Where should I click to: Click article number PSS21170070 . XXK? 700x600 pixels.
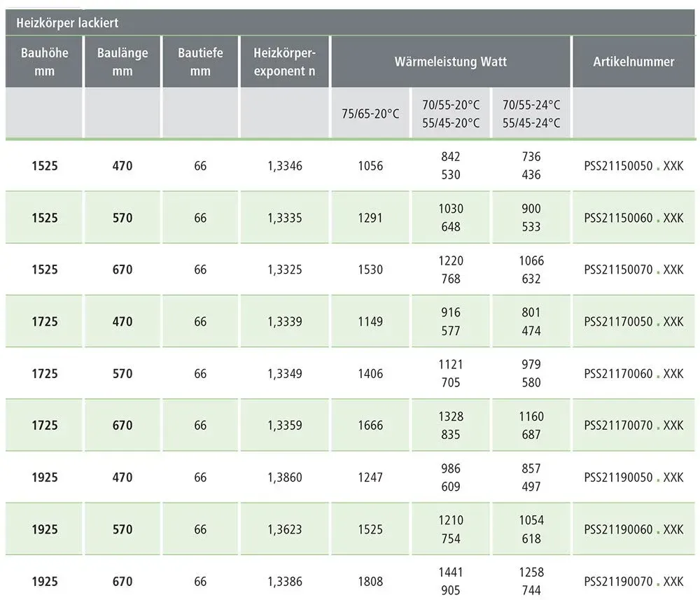pyautogui.click(x=633, y=426)
